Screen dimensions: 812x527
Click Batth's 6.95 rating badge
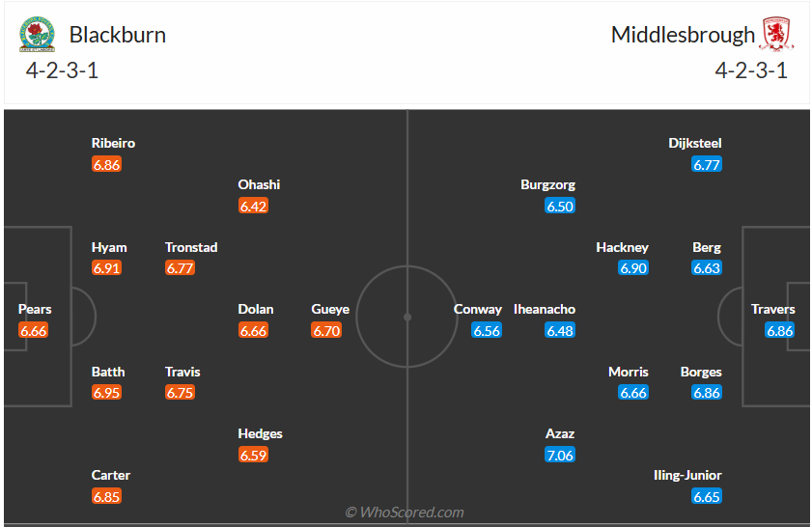pos(107,393)
